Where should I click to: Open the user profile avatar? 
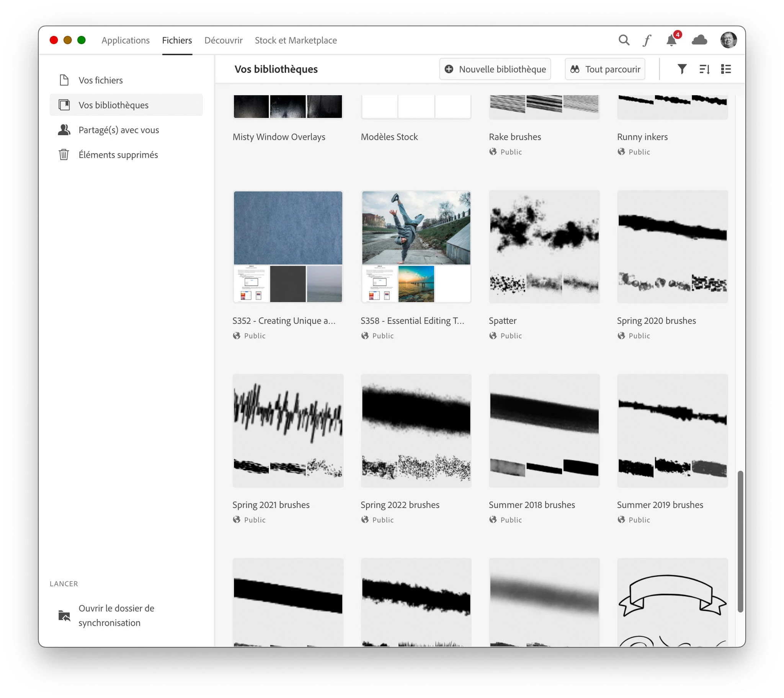728,40
